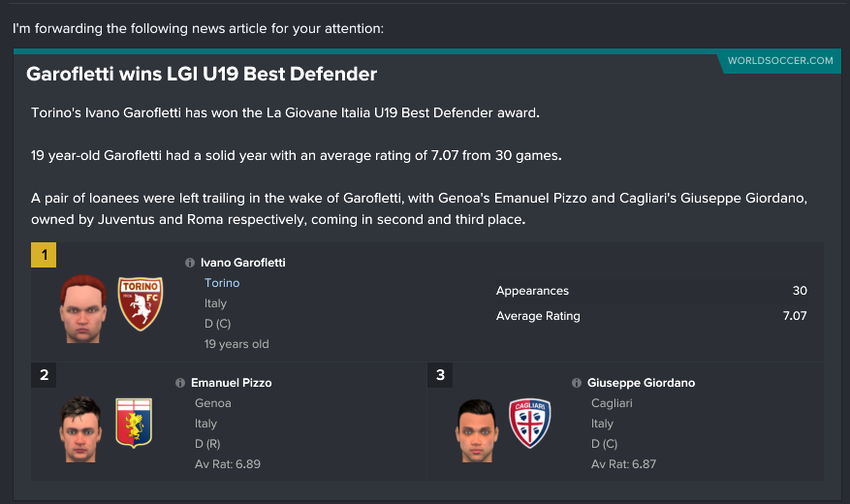Open the Torino club link
The image size is (850, 504).
coord(222,283)
